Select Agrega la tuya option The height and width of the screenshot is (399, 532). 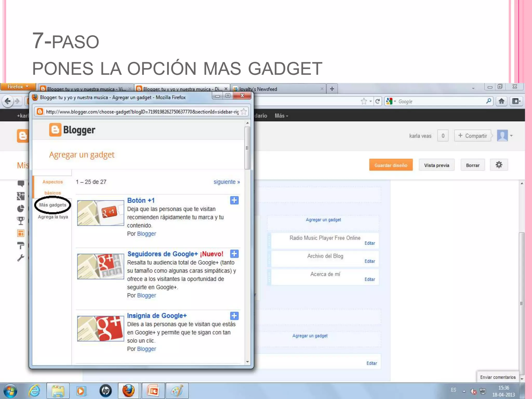53,217
